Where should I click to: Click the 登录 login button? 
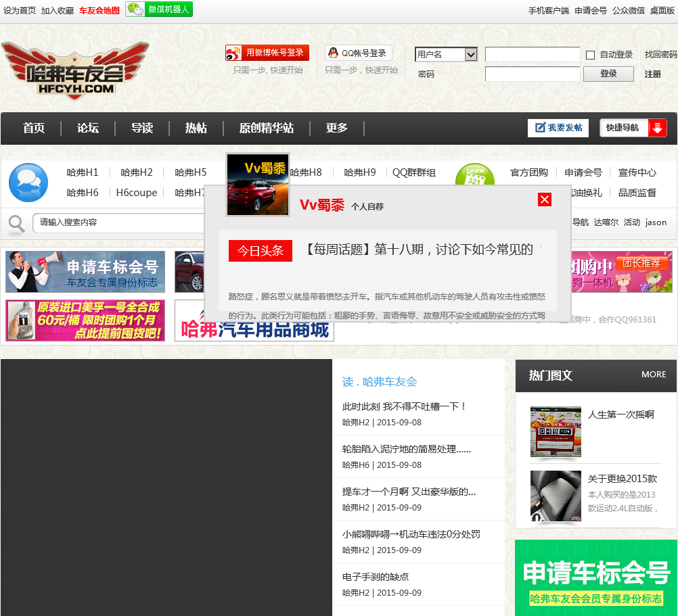click(x=608, y=74)
